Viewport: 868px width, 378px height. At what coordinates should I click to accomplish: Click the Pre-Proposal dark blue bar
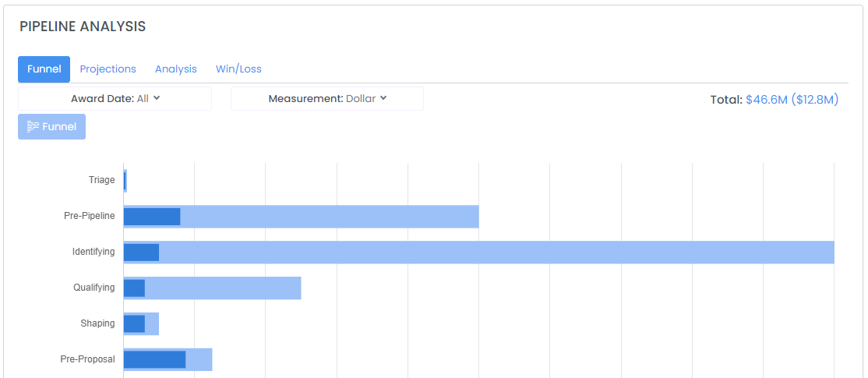(x=154, y=359)
